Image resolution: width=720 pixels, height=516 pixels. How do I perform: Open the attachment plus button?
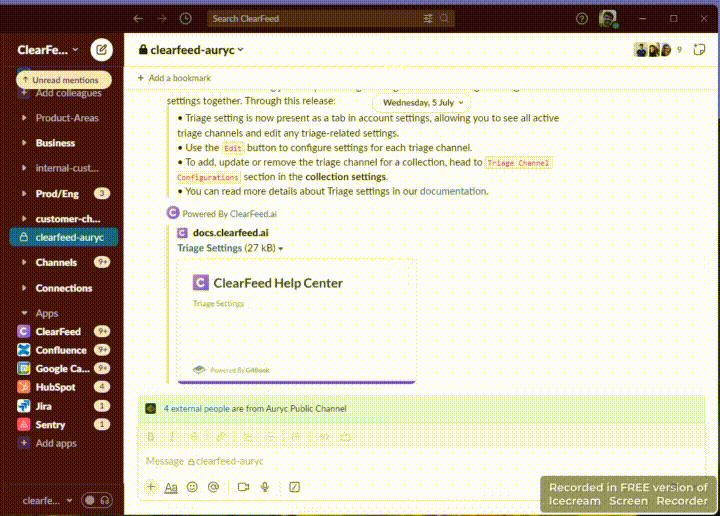click(151, 487)
